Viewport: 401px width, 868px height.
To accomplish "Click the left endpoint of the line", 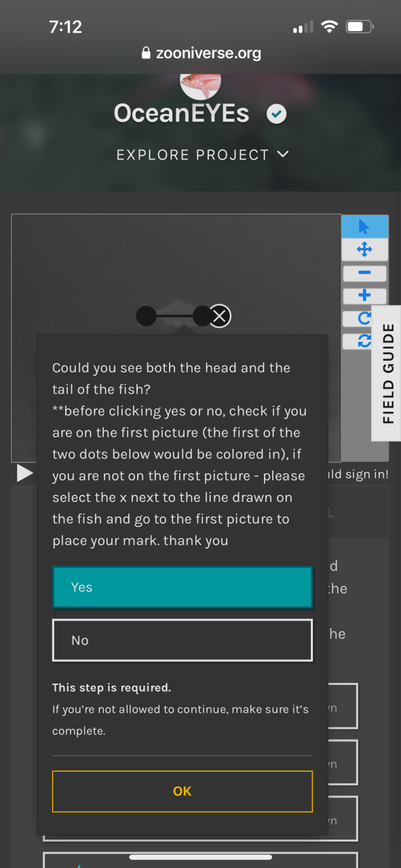I will point(146,316).
